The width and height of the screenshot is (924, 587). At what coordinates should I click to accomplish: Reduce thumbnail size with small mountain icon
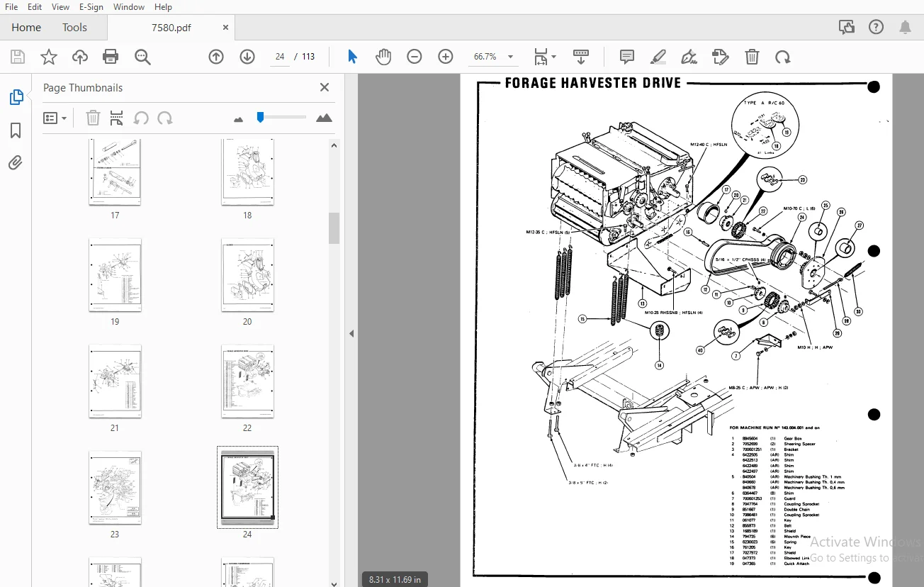(238, 119)
